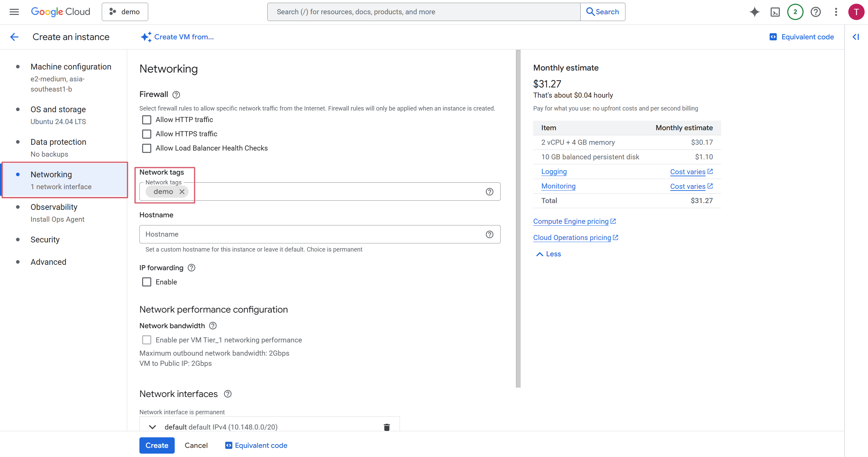Click the blue Create button
Screen dimensions: 868x457
click(157, 445)
